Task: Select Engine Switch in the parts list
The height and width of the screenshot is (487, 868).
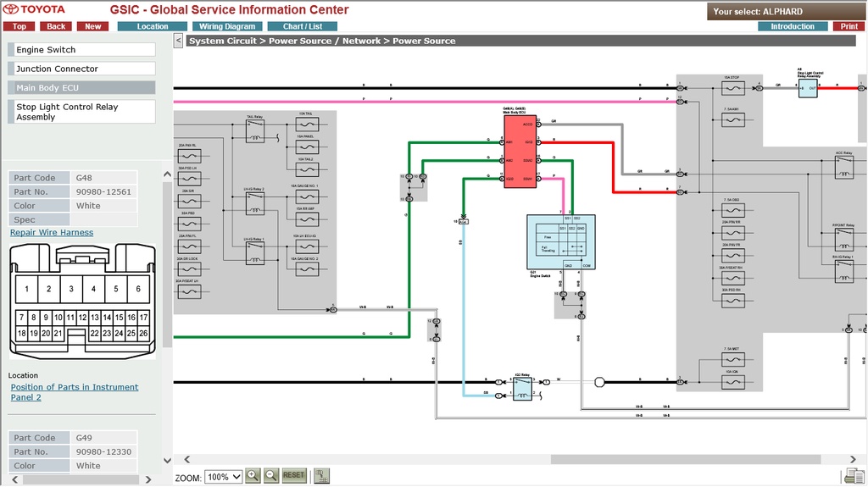Action: (x=81, y=50)
